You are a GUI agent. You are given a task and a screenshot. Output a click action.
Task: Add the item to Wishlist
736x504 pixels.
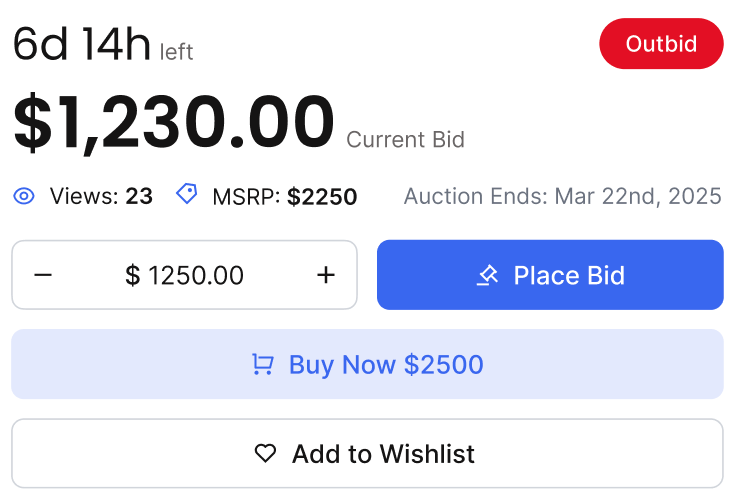[368, 453]
